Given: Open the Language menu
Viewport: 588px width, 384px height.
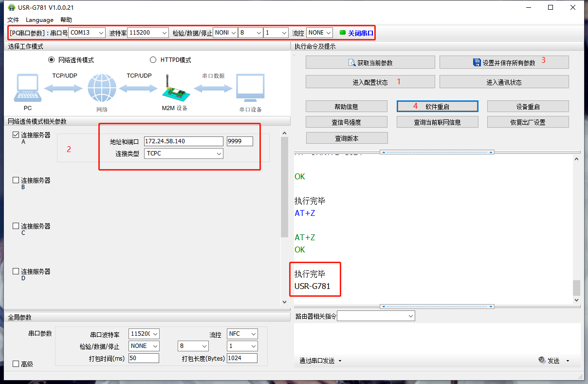Looking at the screenshot, I should click(x=39, y=20).
